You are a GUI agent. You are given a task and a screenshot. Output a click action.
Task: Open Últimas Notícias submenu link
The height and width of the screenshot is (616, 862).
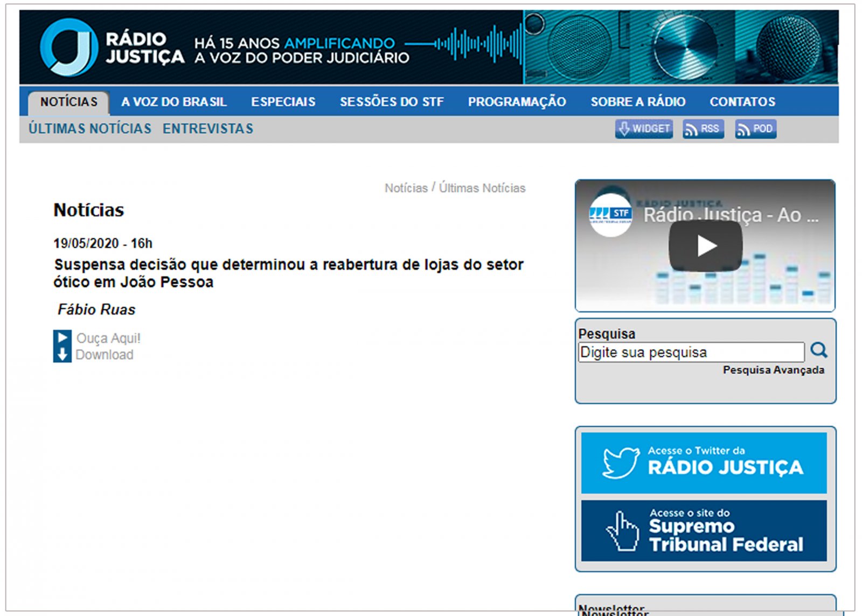coord(90,129)
